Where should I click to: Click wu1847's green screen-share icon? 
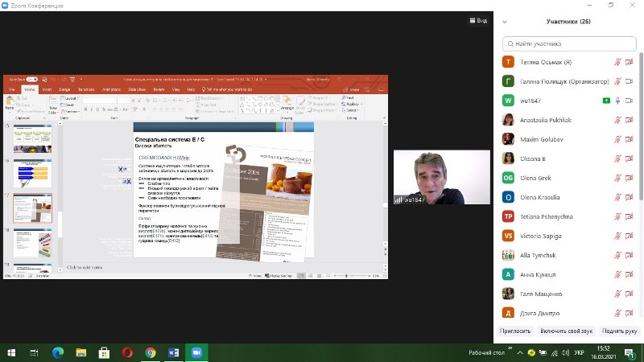click(x=605, y=101)
